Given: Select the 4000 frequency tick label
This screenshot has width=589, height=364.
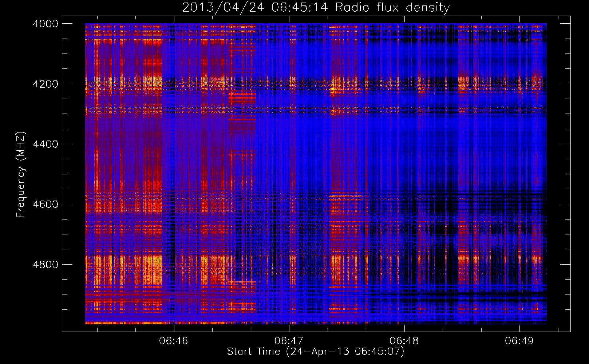Looking at the screenshot, I should click(x=46, y=24).
